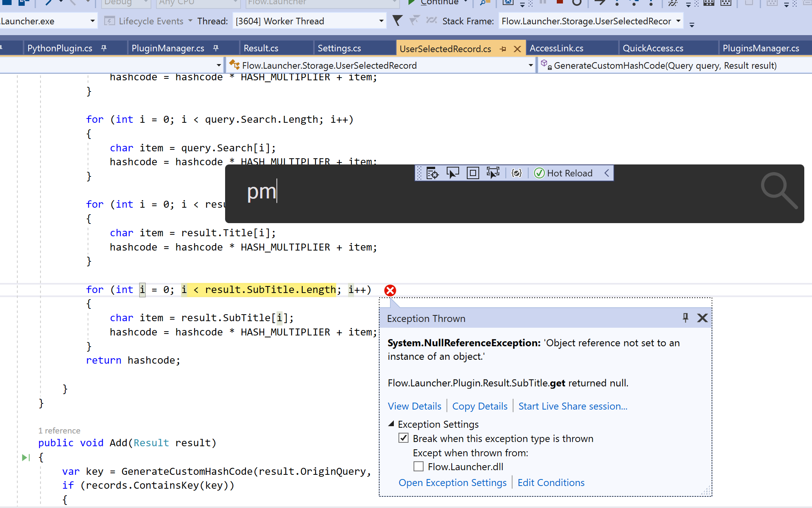
Task: Switch to the QuickAccess.cs tab
Action: point(653,48)
